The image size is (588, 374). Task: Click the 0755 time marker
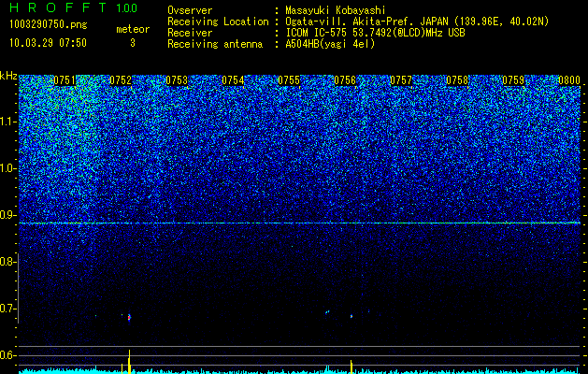(289, 80)
